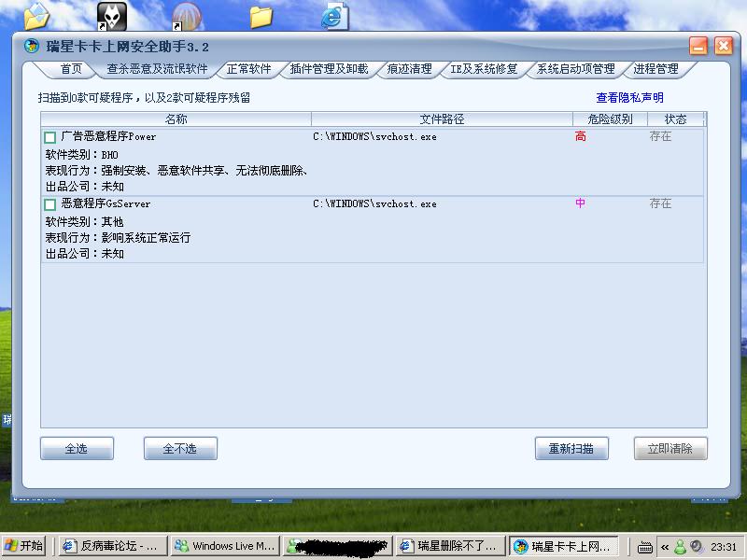Open the 正常软件 tab

(x=248, y=69)
